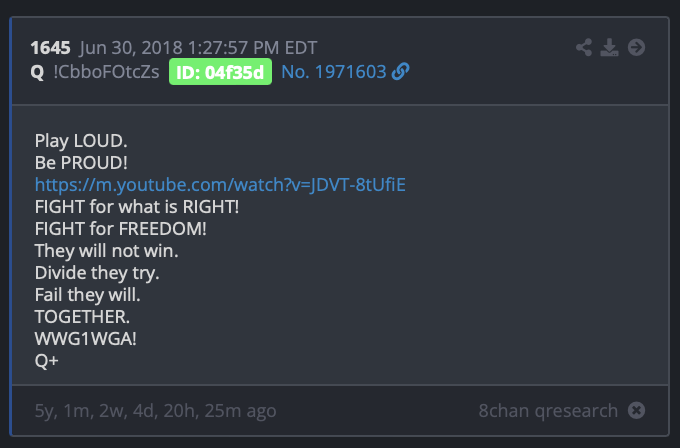
Task: Click the chain link icon beside 1971603
Action: 400,72
